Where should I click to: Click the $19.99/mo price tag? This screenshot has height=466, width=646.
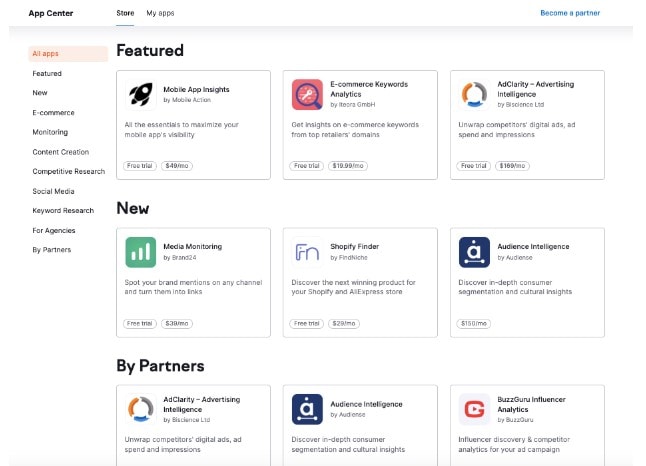point(348,166)
